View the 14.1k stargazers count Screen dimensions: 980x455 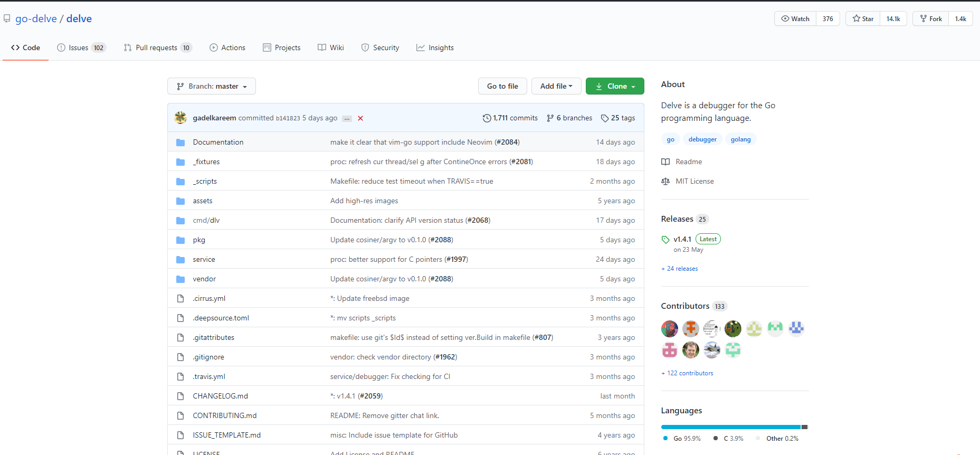point(893,18)
